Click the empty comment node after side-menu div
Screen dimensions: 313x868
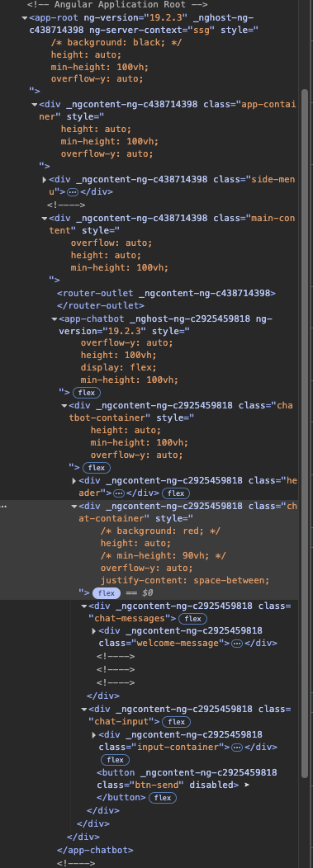[66, 205]
